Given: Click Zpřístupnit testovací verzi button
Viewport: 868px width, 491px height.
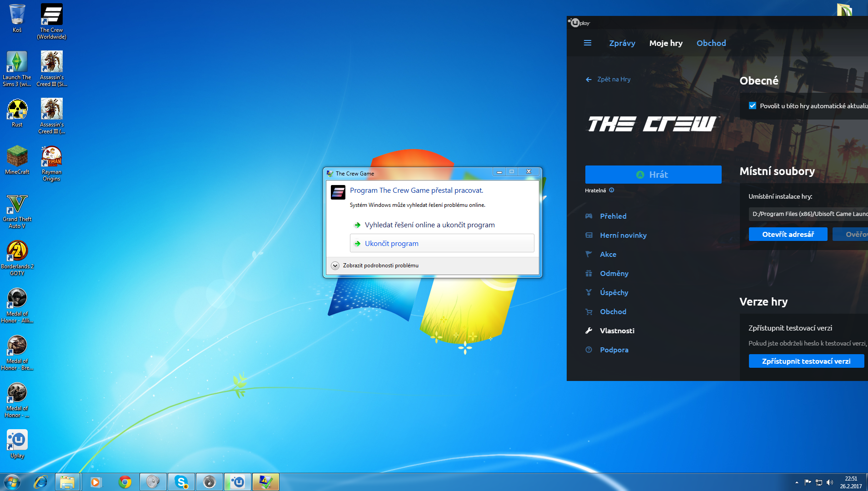Looking at the screenshot, I should coord(806,361).
